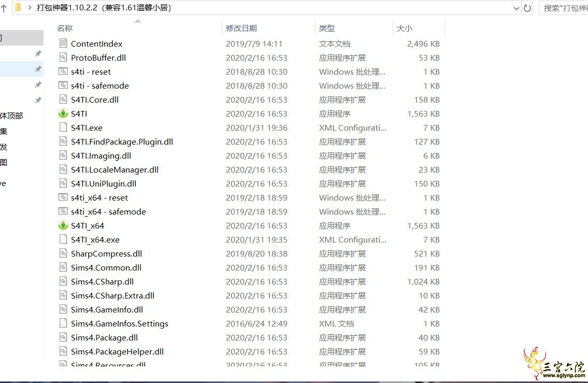Image resolution: width=588 pixels, height=383 pixels.
Task: Click the S4TI.Imaging.dll file icon
Action: [x=63, y=155]
